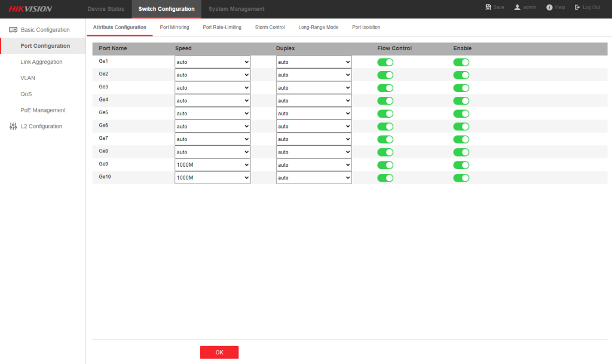The width and height of the screenshot is (612, 364).
Task: Open the System Management tab
Action: coord(237,9)
